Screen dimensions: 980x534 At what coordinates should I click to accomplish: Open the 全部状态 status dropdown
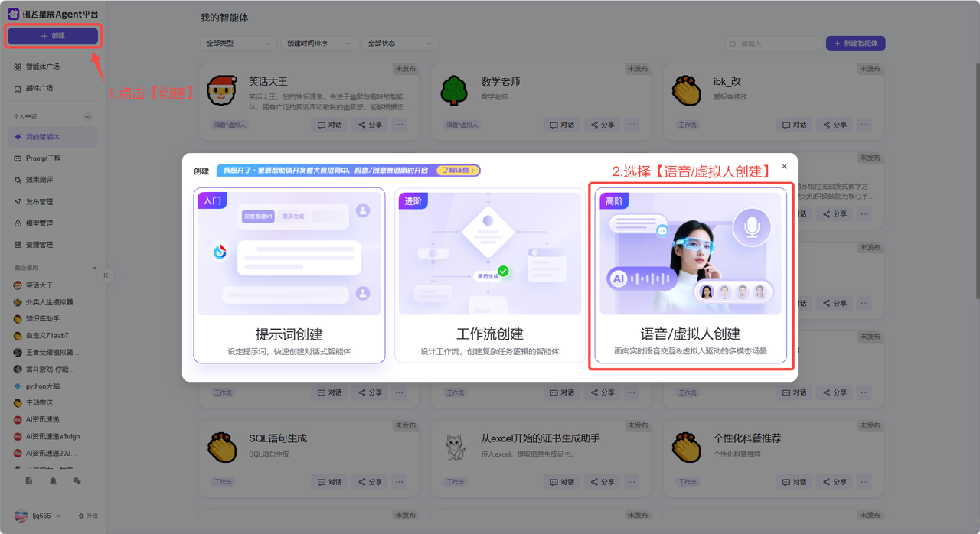400,44
